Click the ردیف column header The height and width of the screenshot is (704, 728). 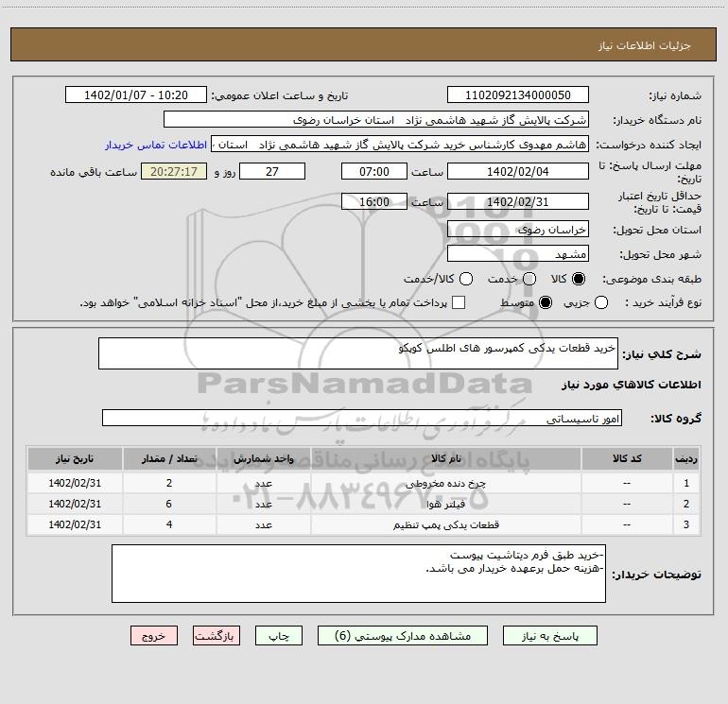[x=686, y=458]
